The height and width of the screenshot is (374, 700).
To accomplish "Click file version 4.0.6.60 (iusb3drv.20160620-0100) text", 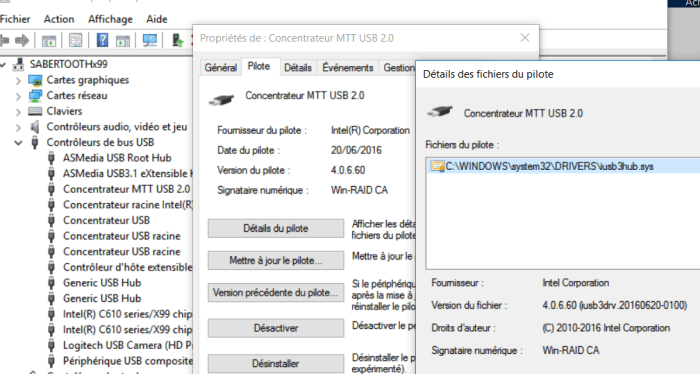I will (x=615, y=306).
